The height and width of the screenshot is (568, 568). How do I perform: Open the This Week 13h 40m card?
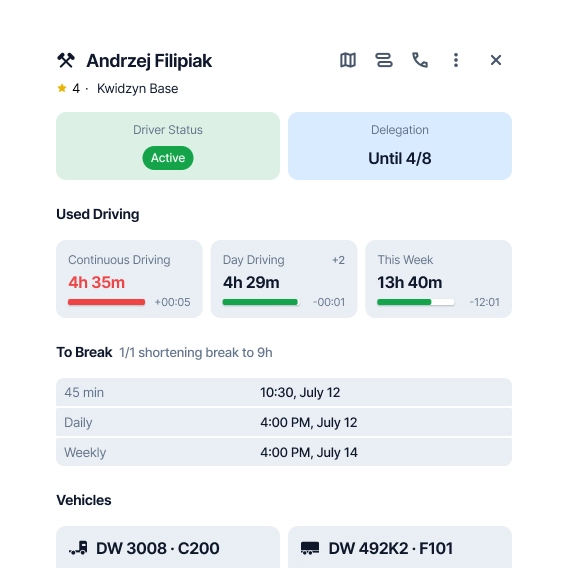click(x=439, y=279)
